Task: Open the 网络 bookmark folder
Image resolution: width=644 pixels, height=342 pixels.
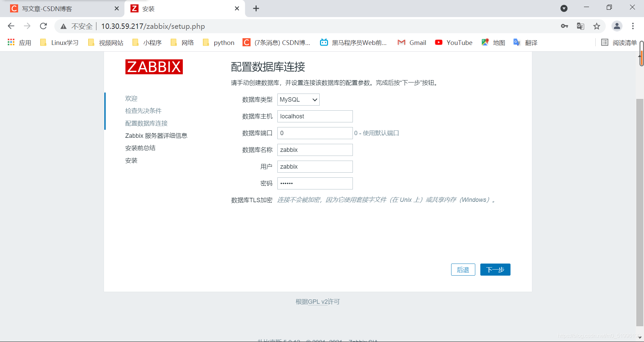Action: (x=182, y=43)
